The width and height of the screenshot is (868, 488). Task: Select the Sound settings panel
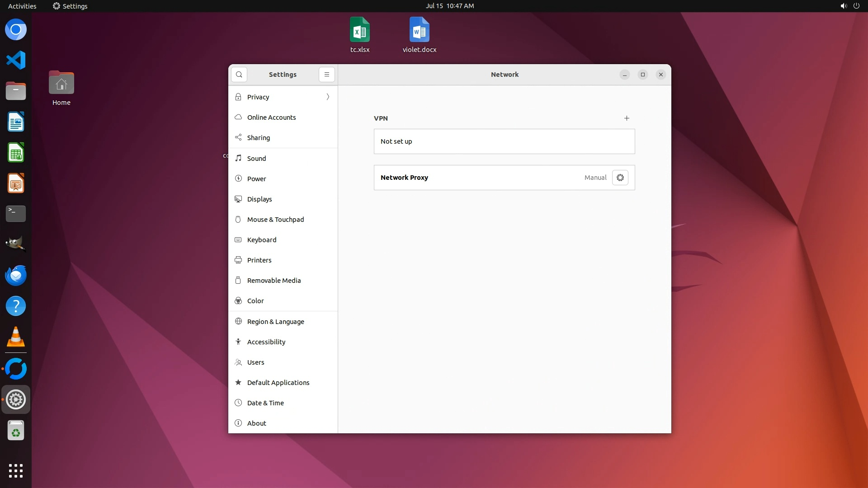click(x=256, y=159)
